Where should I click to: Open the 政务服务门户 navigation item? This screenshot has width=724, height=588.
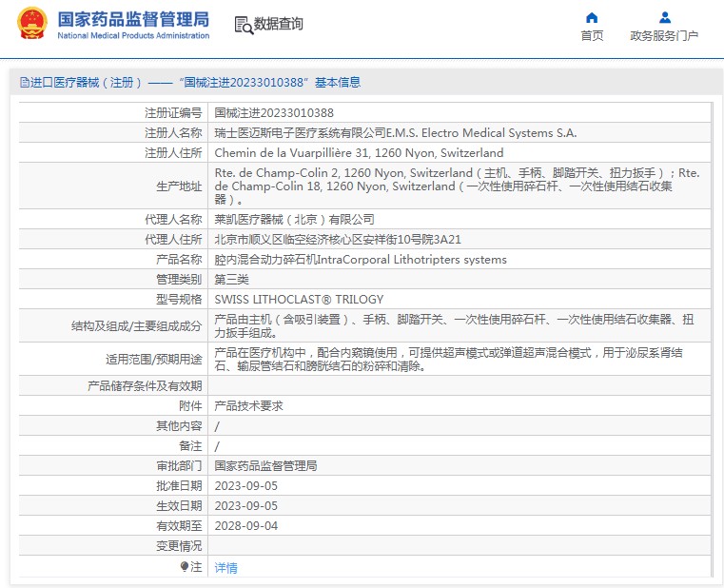pyautogui.click(x=664, y=36)
